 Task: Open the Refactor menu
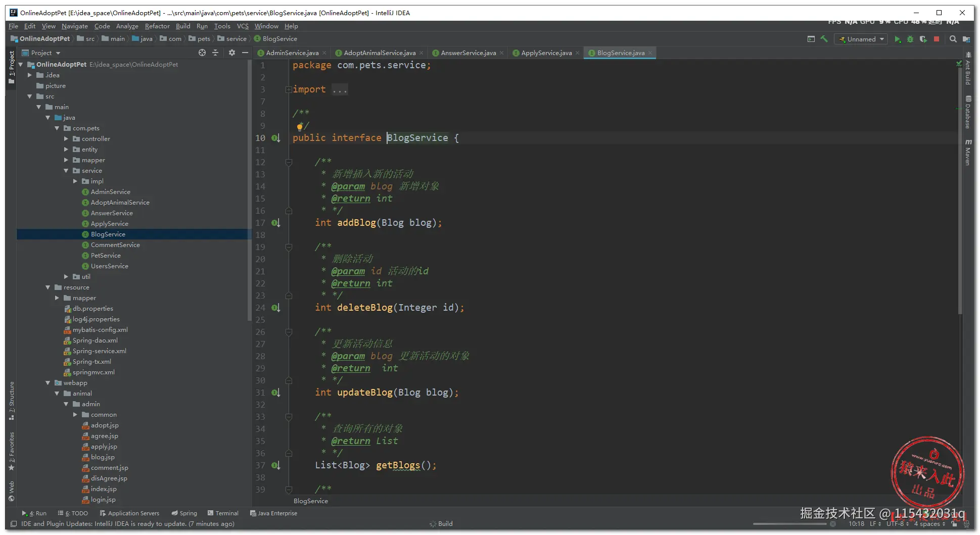[157, 26]
